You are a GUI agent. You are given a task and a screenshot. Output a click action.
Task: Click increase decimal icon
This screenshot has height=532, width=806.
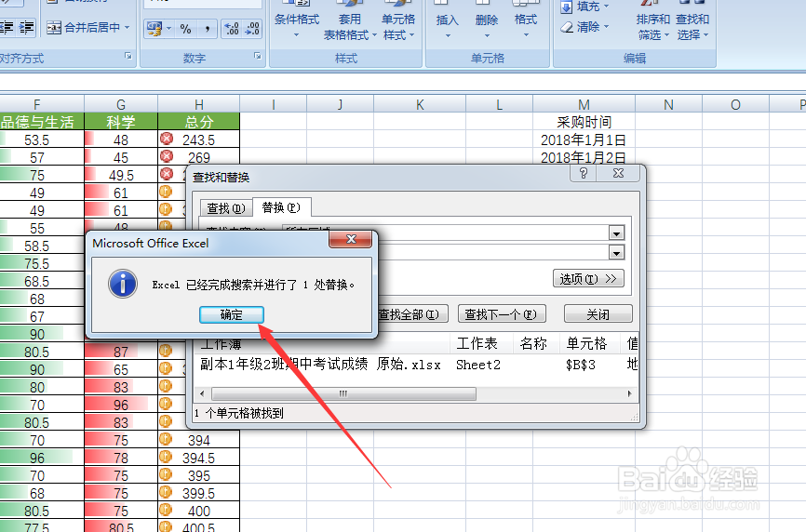coord(232,29)
